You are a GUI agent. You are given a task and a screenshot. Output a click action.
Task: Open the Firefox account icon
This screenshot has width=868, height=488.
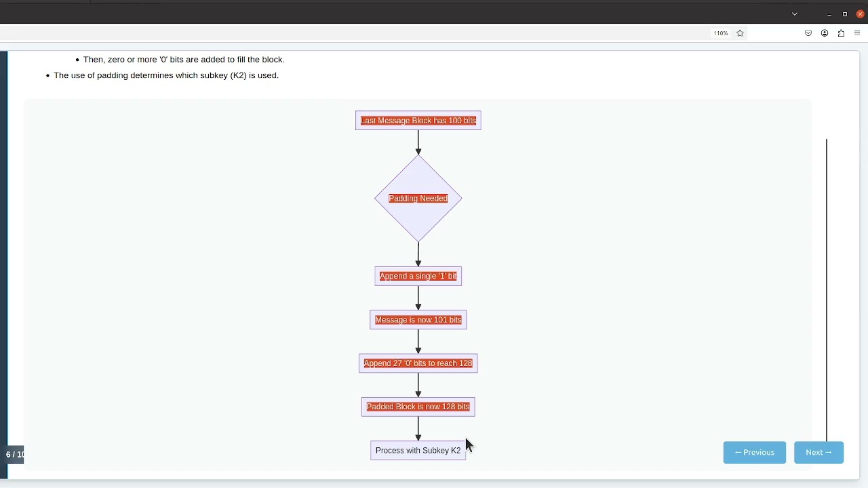tap(825, 33)
